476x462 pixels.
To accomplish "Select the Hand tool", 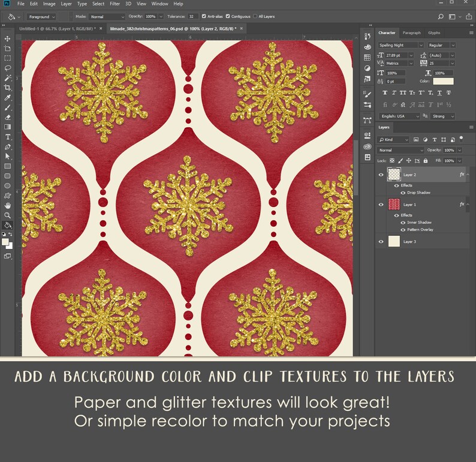I will [8, 206].
